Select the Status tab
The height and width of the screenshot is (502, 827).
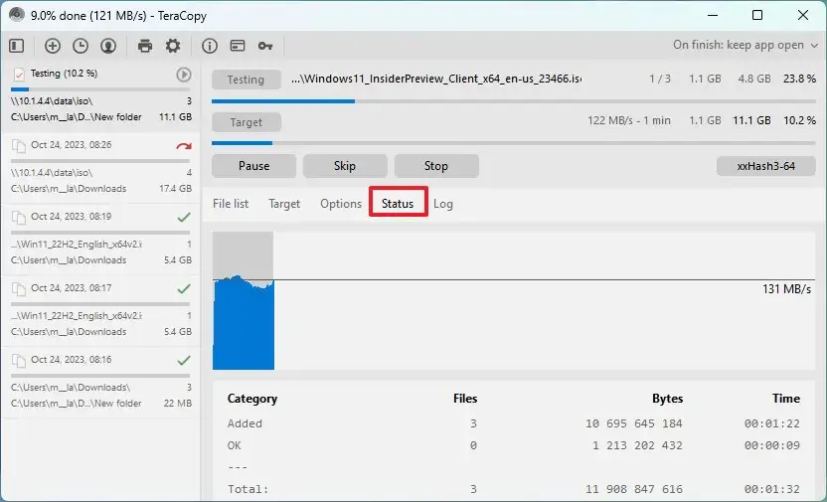398,204
